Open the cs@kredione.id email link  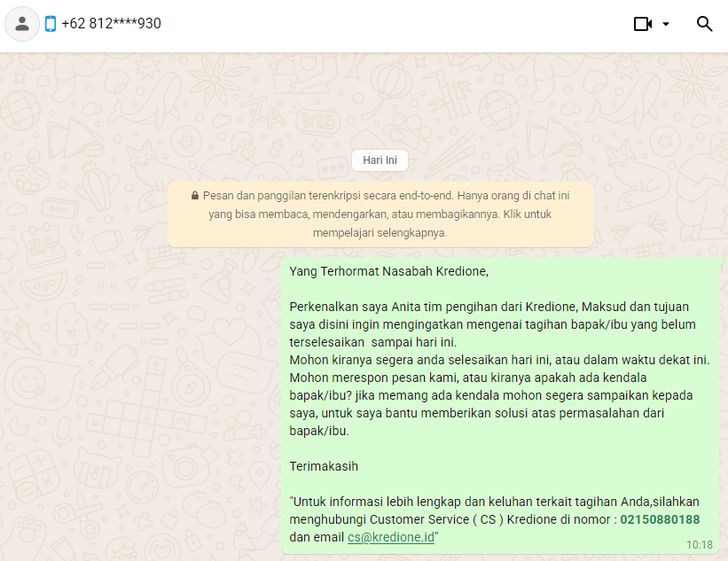click(x=391, y=537)
